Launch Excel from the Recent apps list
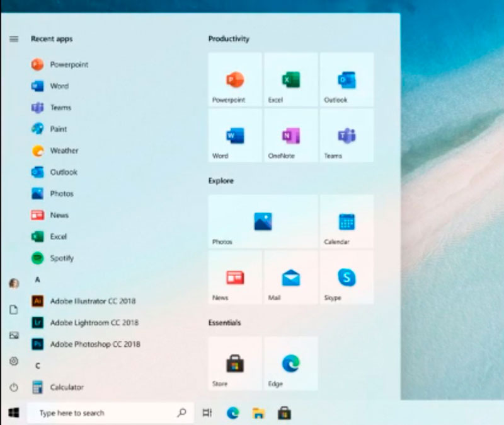 [x=49, y=236]
